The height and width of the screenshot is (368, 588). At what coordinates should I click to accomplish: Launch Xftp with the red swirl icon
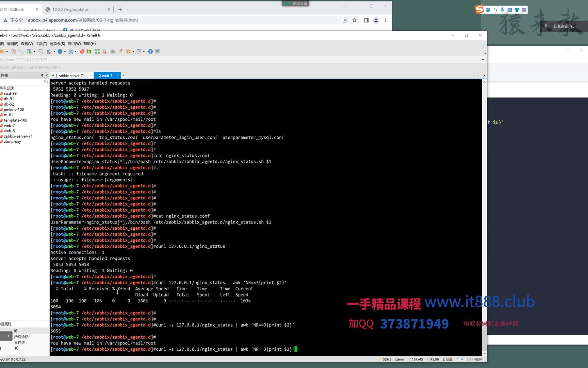click(x=82, y=51)
